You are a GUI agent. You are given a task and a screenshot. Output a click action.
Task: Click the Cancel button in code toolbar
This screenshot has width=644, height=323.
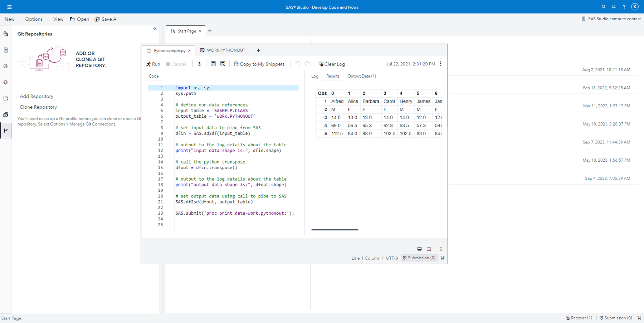coord(176,64)
